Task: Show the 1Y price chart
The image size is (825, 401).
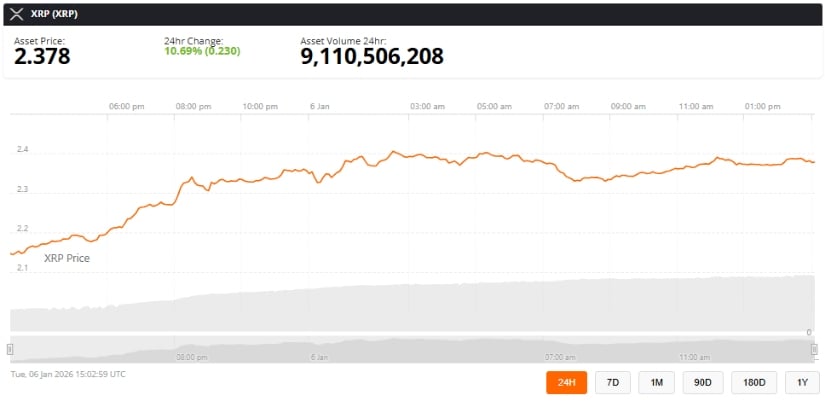Action: [801, 382]
